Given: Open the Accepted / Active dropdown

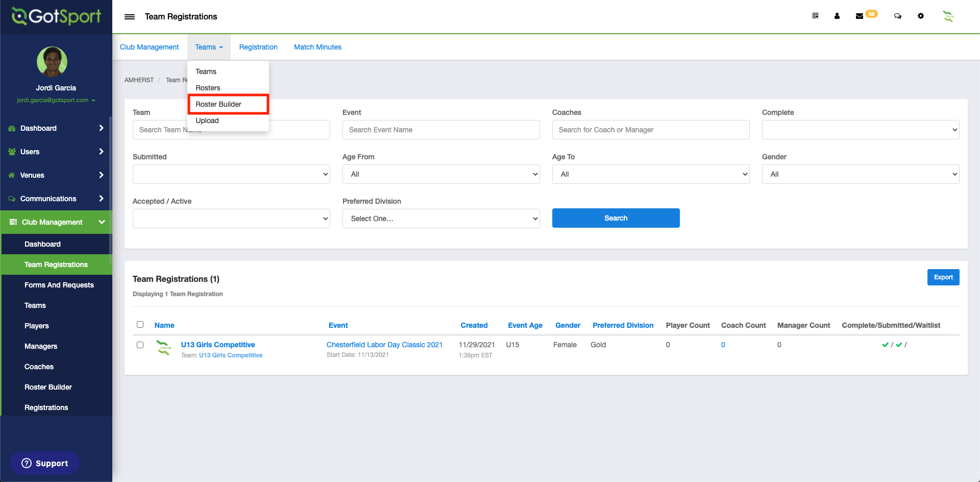Looking at the screenshot, I should click(x=231, y=219).
